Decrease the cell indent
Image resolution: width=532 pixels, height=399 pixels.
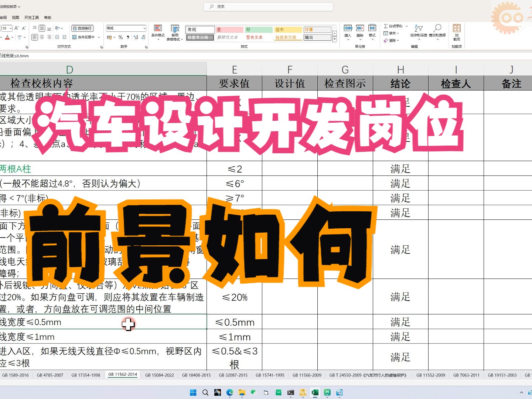coord(57,37)
